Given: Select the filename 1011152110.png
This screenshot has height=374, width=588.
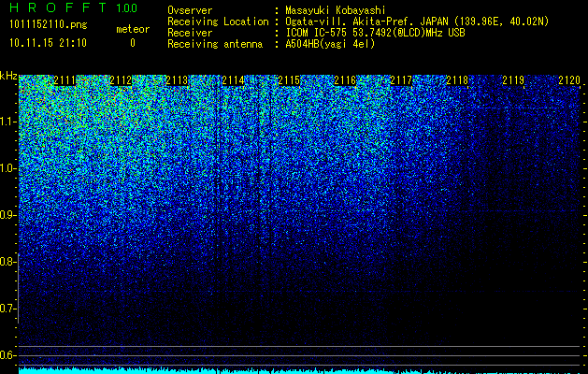Looking at the screenshot, I should click(49, 24).
